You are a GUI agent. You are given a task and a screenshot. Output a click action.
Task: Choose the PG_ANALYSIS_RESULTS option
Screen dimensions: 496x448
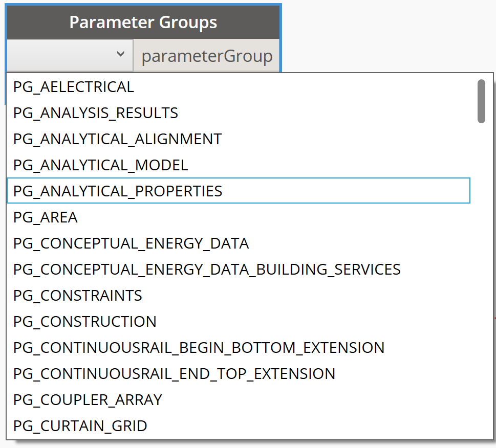96,113
